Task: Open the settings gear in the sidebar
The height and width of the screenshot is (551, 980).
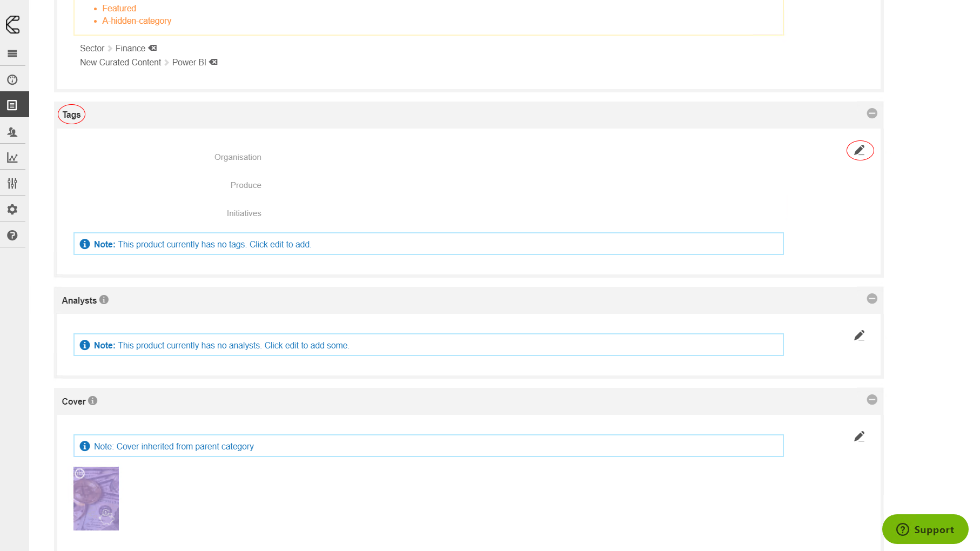Action: coord(12,210)
